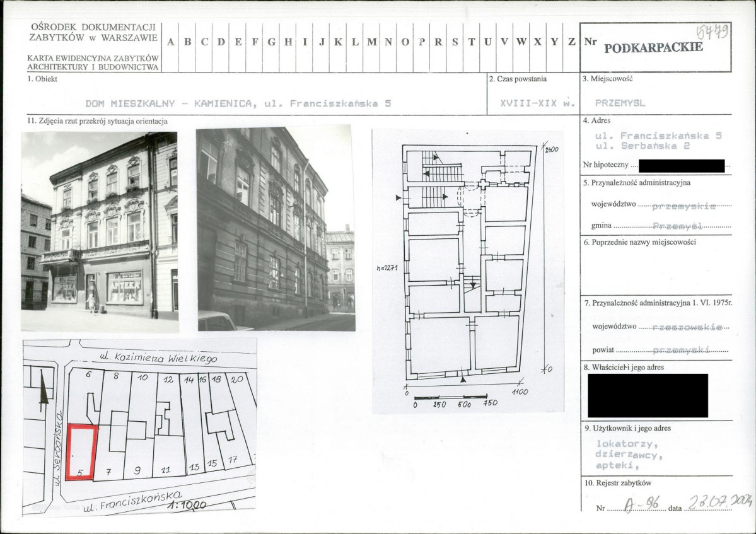Viewport: 756px width, 534px height.
Task: Open the side street view photo
Action: click(276, 228)
